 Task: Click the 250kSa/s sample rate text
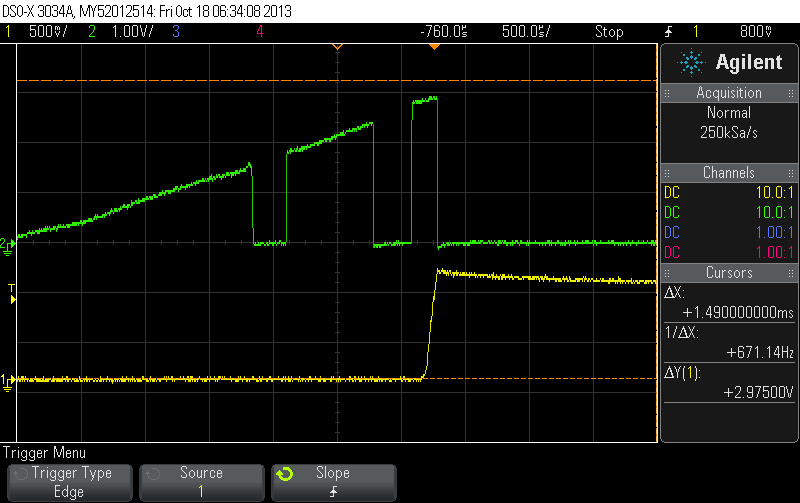pyautogui.click(x=729, y=133)
